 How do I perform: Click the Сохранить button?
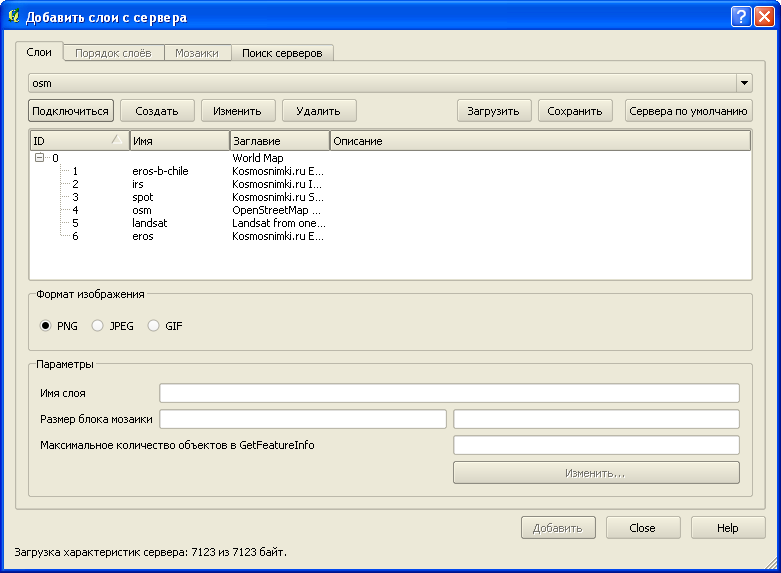point(575,111)
